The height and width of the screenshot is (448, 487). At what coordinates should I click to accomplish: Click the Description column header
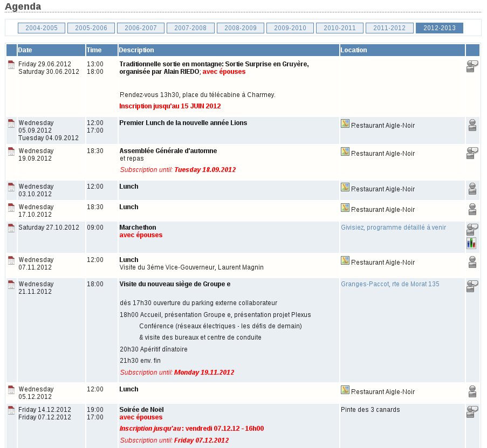[x=229, y=50]
